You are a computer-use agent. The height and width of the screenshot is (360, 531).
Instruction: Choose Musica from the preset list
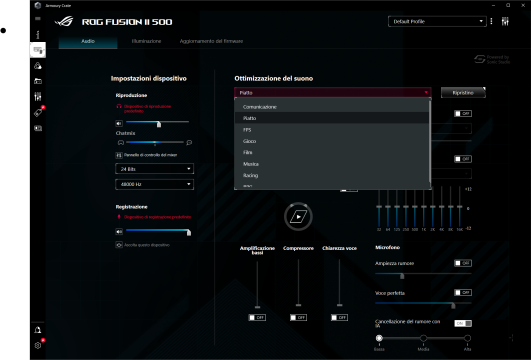click(332, 164)
